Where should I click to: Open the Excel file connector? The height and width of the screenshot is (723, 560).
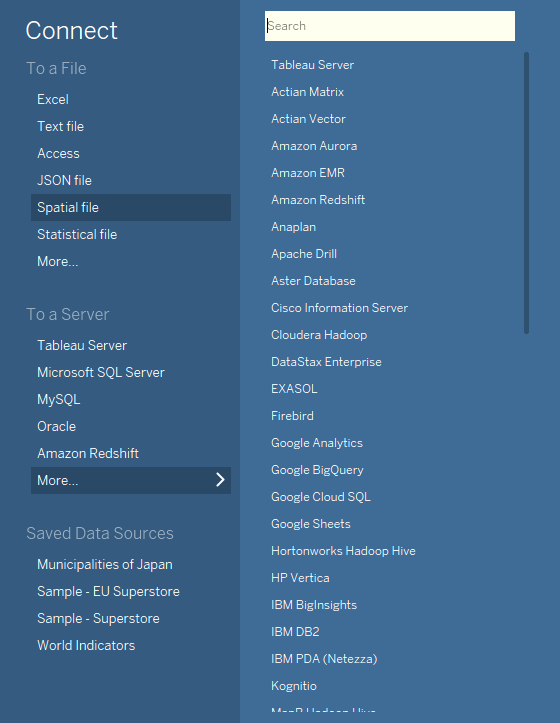click(53, 99)
